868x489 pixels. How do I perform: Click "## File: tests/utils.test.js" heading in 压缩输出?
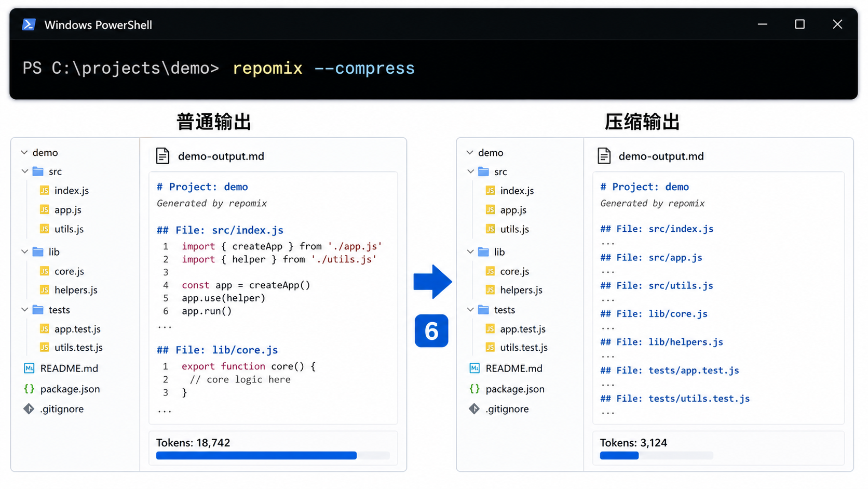point(675,399)
